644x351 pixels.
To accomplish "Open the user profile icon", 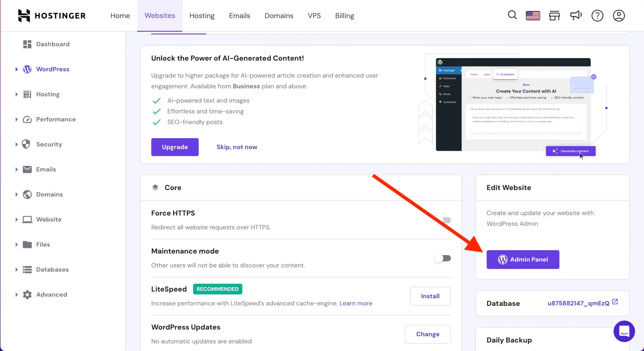I will (619, 16).
